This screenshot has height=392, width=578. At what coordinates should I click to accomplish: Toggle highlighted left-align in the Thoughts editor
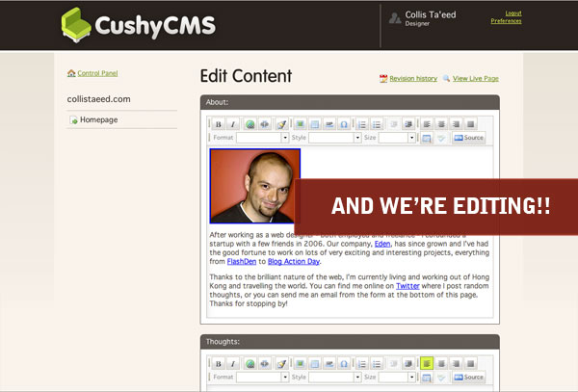[x=427, y=364]
